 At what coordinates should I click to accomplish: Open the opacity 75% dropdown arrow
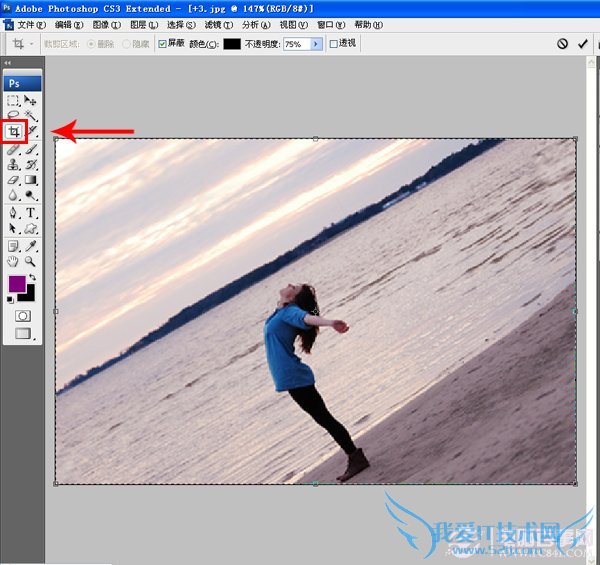pyautogui.click(x=317, y=44)
